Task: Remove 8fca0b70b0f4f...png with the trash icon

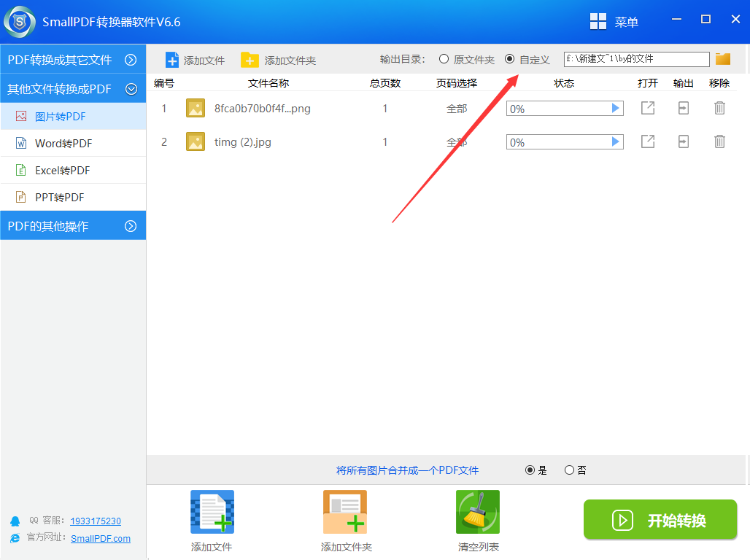Action: [719, 108]
